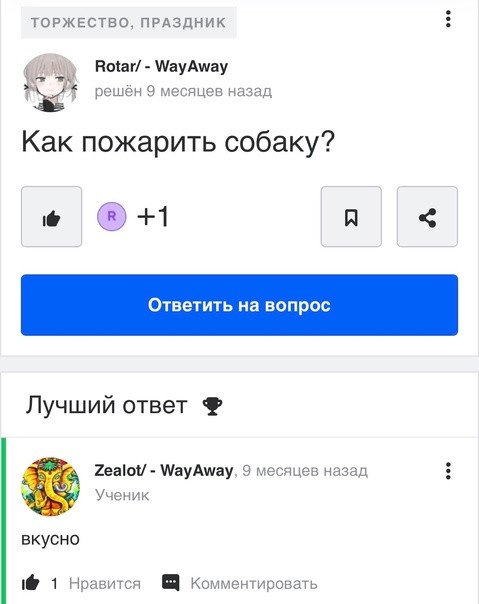Click the Лучший ответ heading
This screenshot has width=479, height=604.
[x=106, y=405]
